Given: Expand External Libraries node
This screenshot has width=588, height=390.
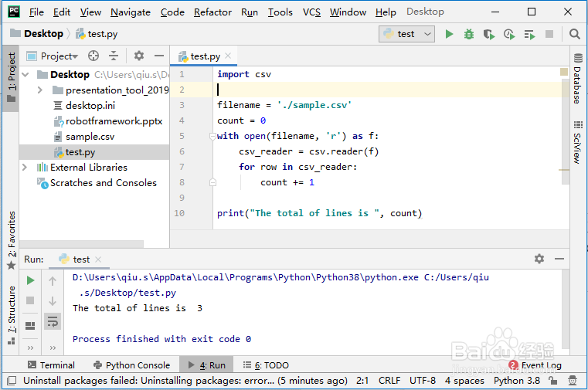Looking at the screenshot, I should coord(25,167).
